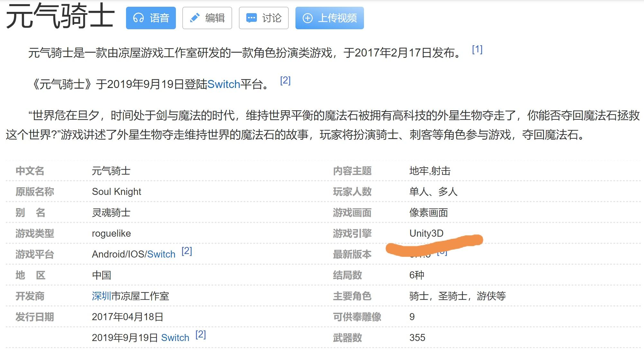Click the 最新版本 label
The image size is (644, 359).
pos(352,254)
